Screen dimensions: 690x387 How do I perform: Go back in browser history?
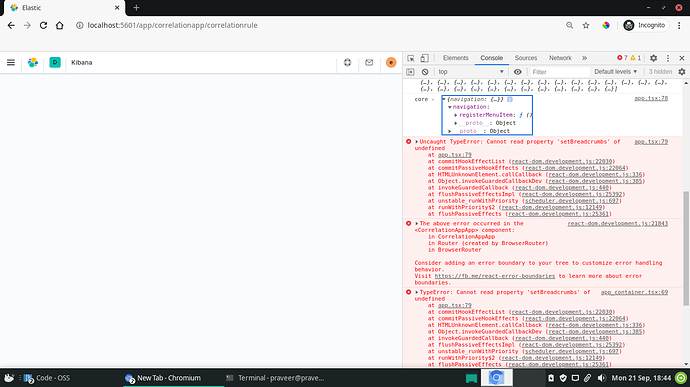point(11,26)
